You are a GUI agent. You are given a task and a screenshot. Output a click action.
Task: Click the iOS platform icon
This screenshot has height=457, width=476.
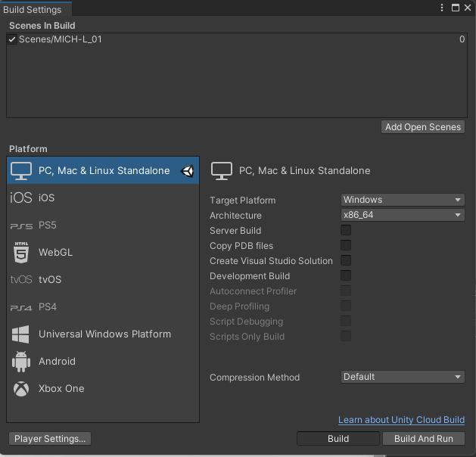coord(21,197)
